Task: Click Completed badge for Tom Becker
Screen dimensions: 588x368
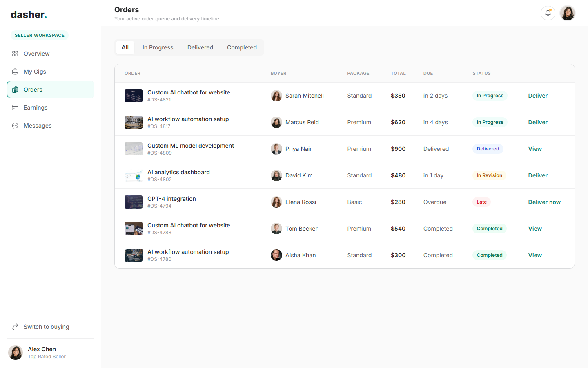Action: pyautogui.click(x=489, y=229)
